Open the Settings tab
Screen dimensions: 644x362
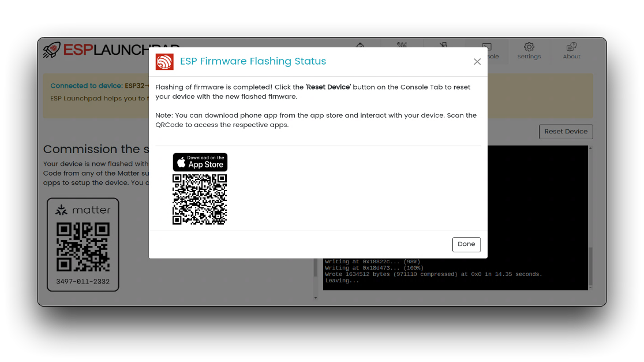point(529,51)
